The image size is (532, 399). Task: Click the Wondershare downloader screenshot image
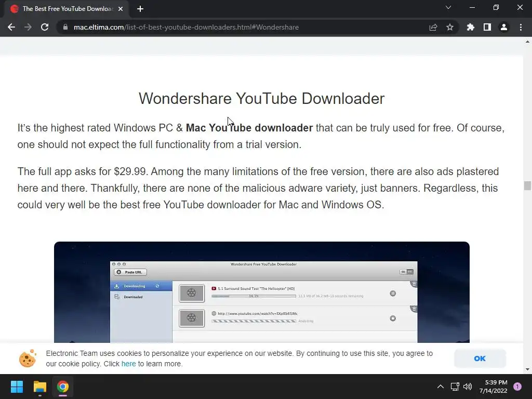[x=262, y=292]
